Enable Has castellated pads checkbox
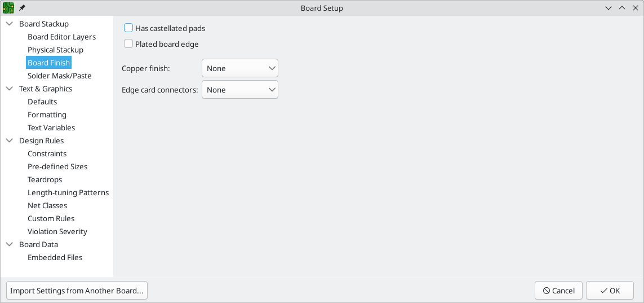 (128, 28)
